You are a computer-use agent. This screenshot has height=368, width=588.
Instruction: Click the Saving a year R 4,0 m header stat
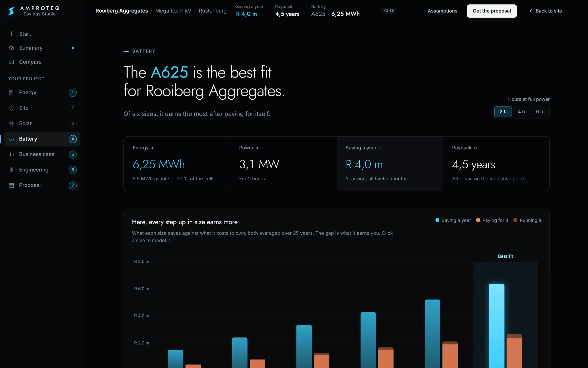click(x=250, y=11)
